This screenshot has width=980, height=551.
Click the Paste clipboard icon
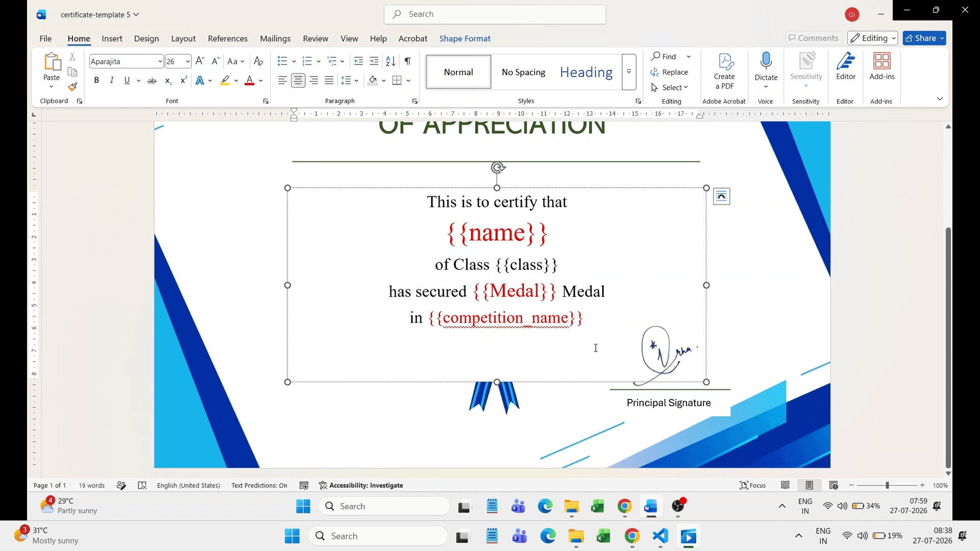click(52, 62)
